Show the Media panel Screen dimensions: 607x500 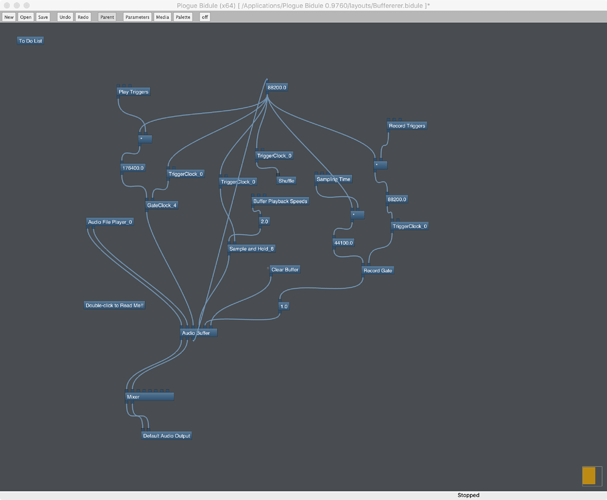point(162,17)
